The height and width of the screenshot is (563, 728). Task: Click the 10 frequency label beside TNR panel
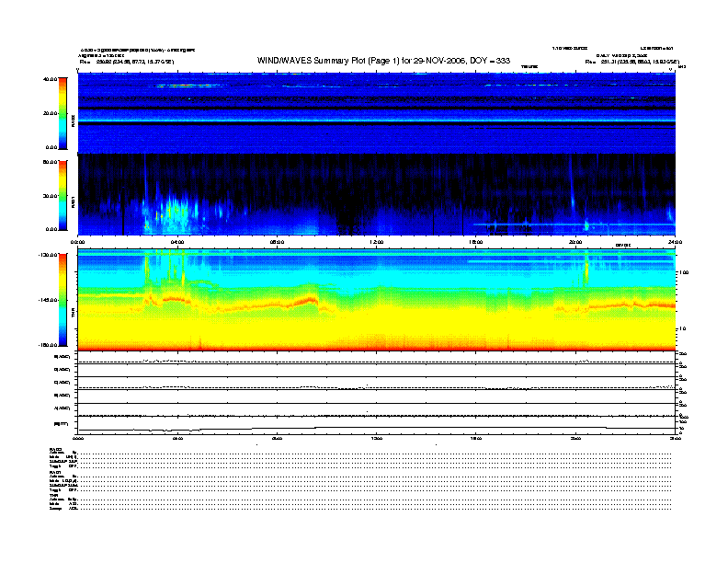[x=682, y=328]
